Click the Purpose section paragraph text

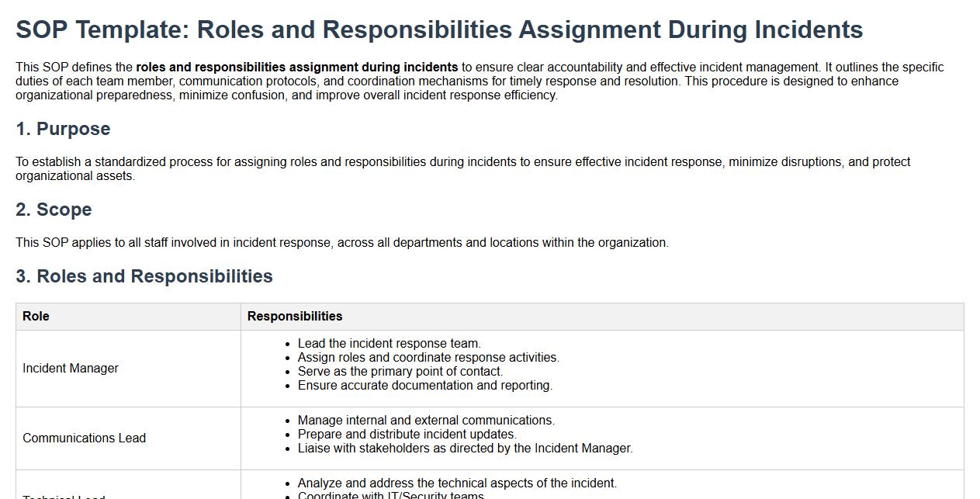pyautogui.click(x=462, y=162)
